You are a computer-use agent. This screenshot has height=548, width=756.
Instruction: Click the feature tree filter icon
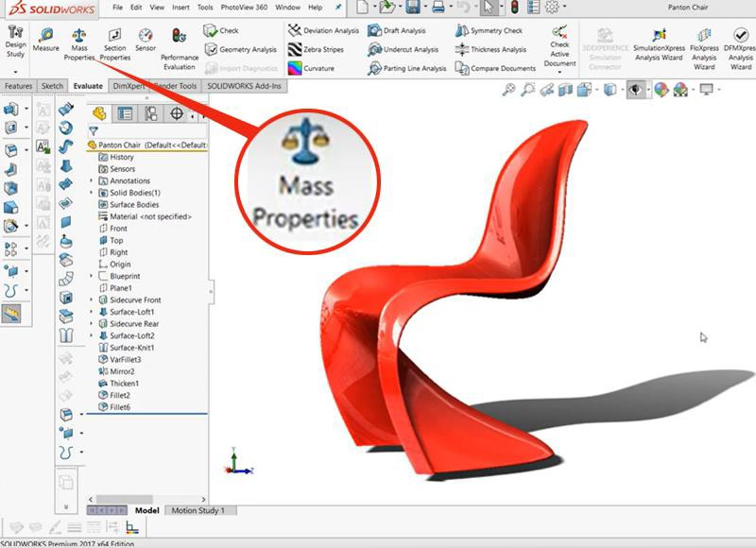pos(94,131)
